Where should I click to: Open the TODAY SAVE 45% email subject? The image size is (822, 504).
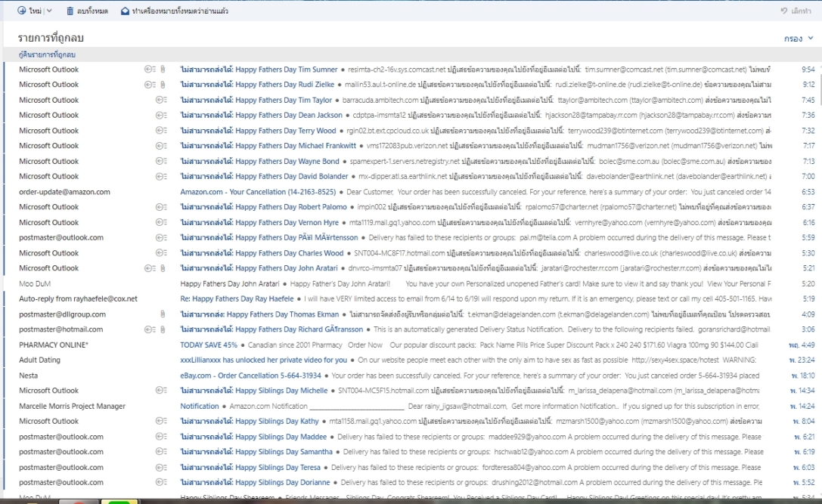[209, 345]
